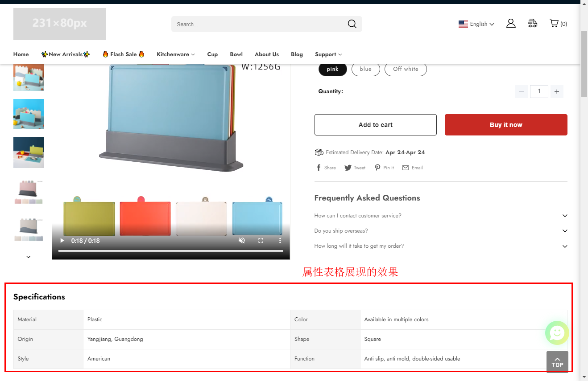Share product by Email
Screen dimensions: 588x381
click(x=412, y=168)
